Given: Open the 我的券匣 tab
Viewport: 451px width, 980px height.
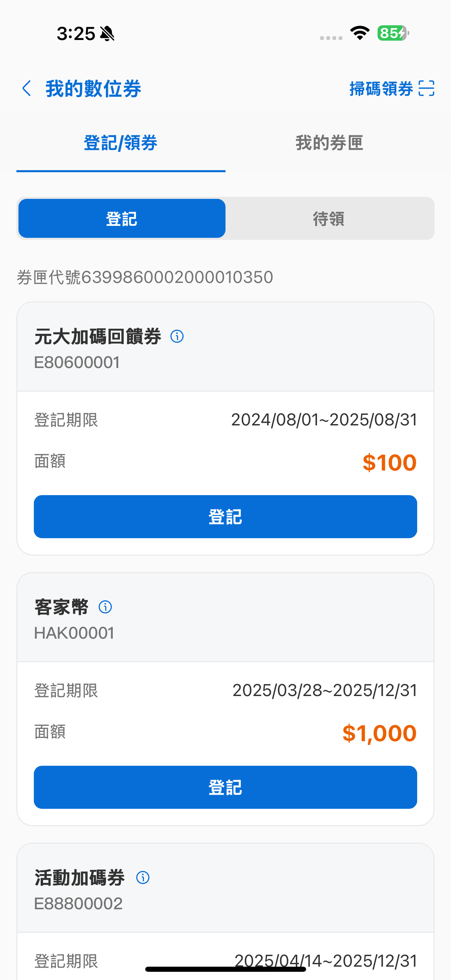Looking at the screenshot, I should point(329,143).
